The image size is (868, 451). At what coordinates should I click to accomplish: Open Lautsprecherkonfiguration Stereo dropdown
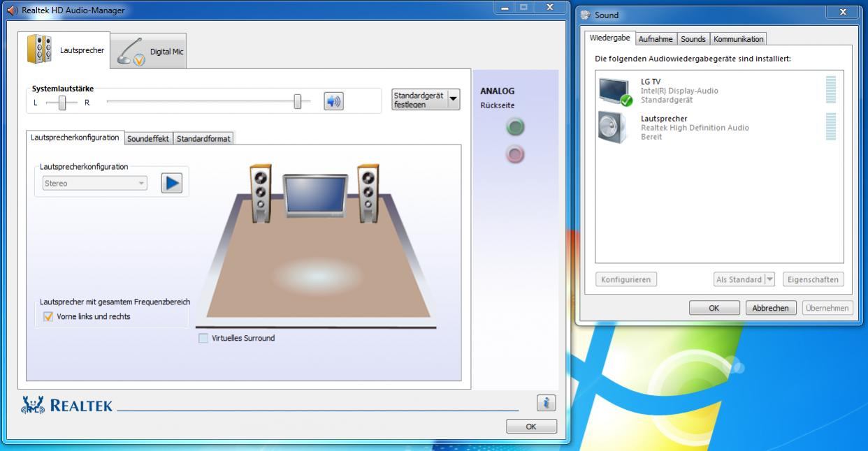click(94, 183)
